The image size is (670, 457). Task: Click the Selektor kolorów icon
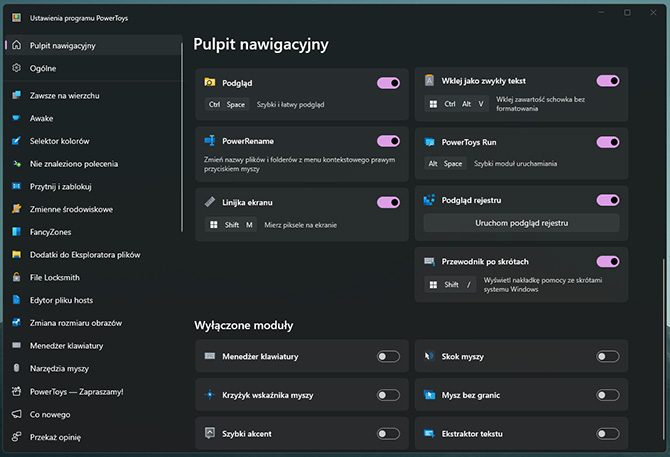tap(16, 141)
